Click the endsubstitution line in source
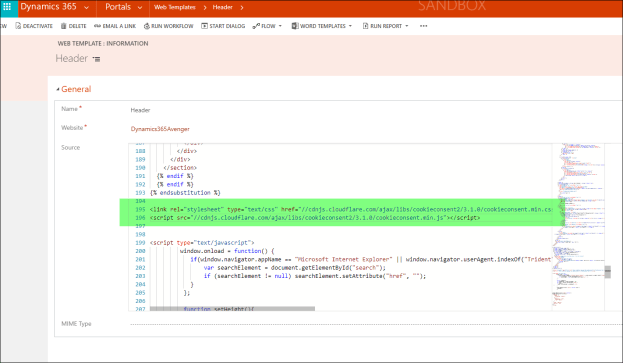Screen dimensions: 623x363 185,193
